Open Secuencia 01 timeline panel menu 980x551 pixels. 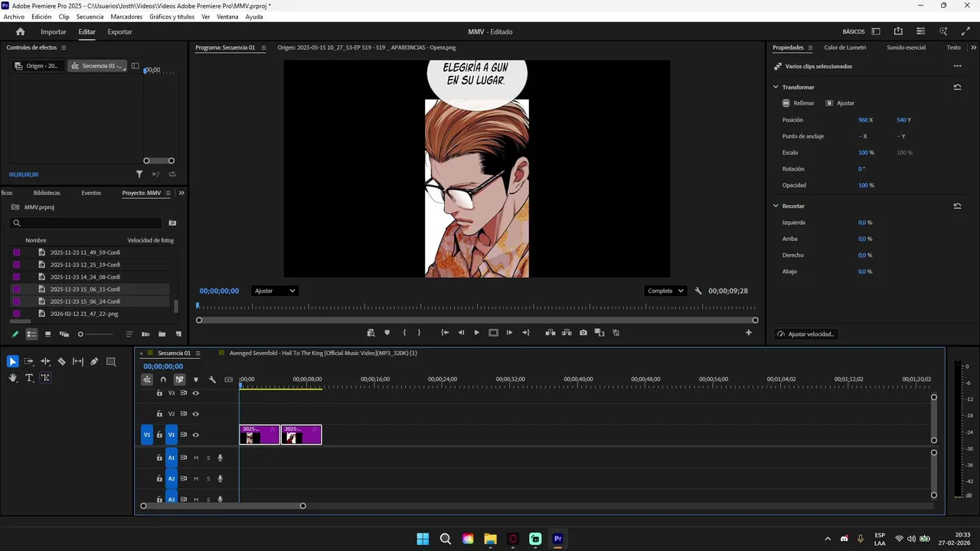click(x=198, y=353)
